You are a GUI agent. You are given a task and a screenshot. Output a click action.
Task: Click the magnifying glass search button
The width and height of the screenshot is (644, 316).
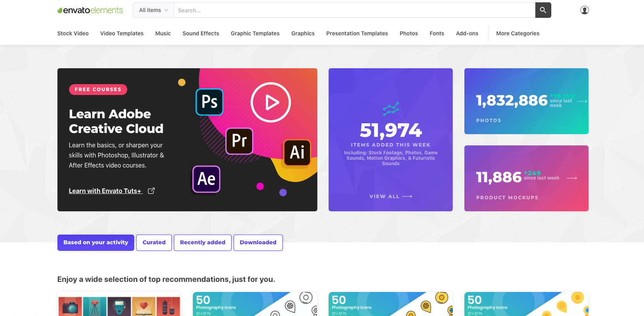pyautogui.click(x=543, y=10)
